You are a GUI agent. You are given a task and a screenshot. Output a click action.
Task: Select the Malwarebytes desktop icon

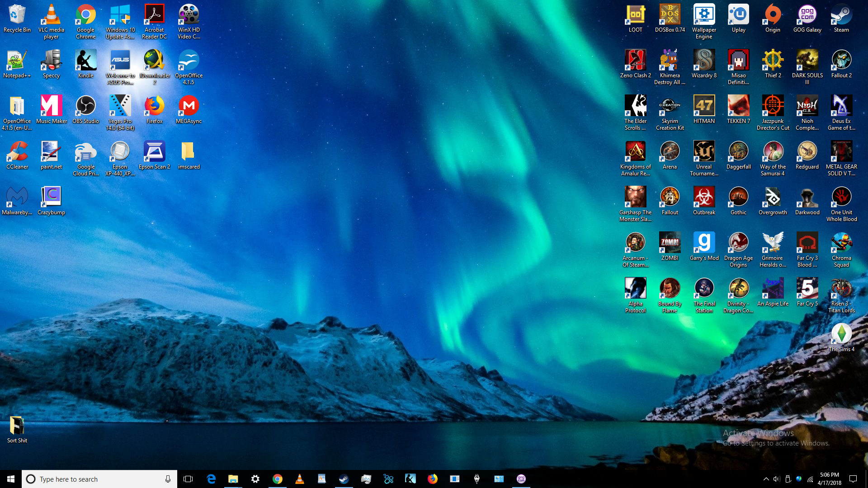17,202
